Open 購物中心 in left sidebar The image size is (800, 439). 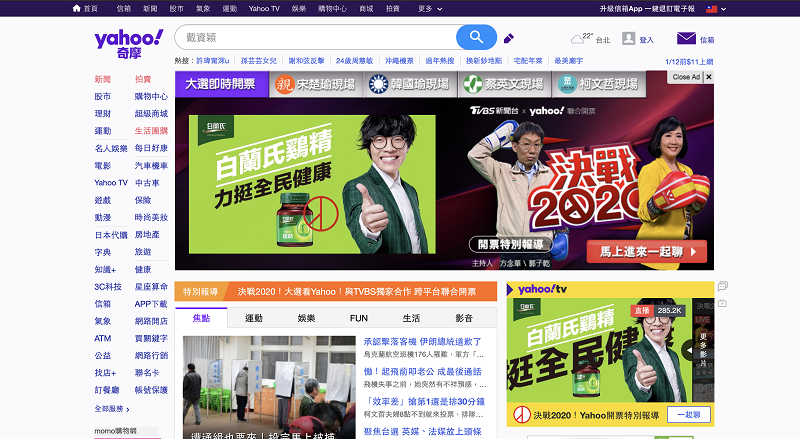coord(151,96)
